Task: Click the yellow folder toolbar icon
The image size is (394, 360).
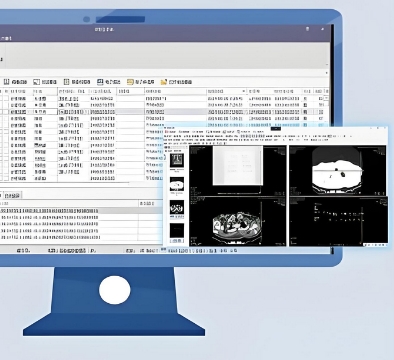Action: (164, 82)
